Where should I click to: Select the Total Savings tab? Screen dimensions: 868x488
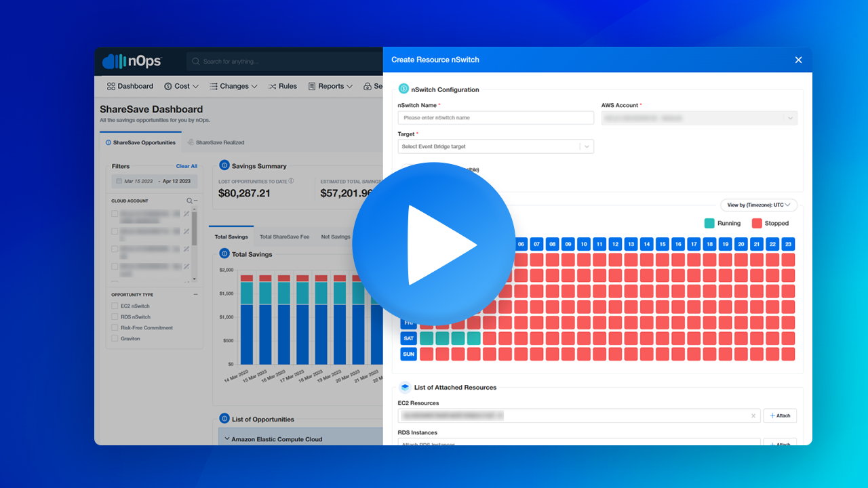tap(231, 237)
